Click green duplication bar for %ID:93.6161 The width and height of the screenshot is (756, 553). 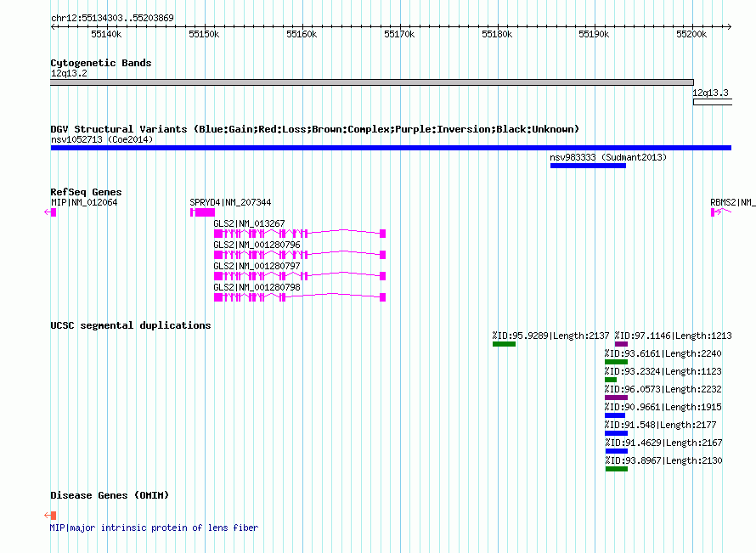coord(616,362)
